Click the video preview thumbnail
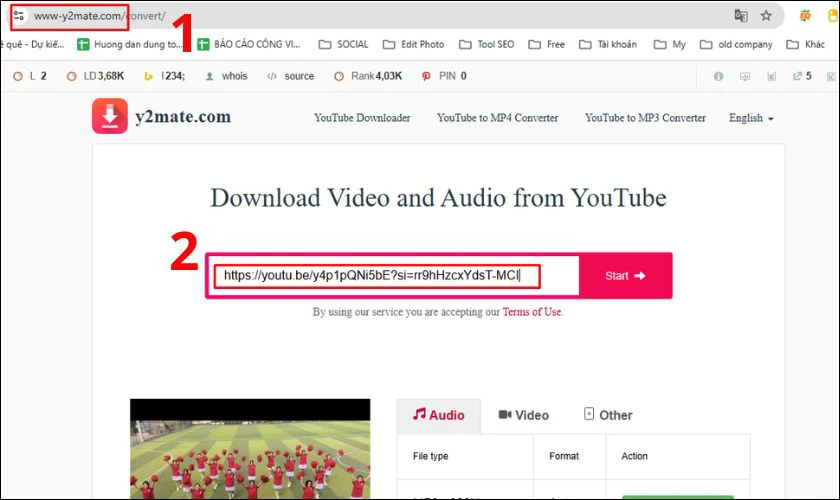This screenshot has width=840, height=500. tap(250, 449)
